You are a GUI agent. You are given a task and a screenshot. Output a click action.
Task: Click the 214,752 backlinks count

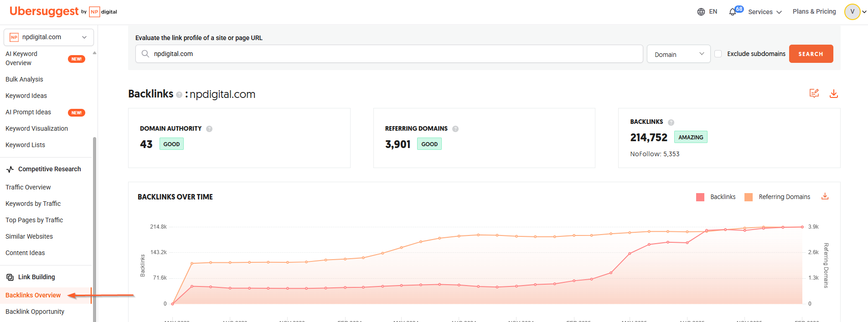click(x=649, y=137)
